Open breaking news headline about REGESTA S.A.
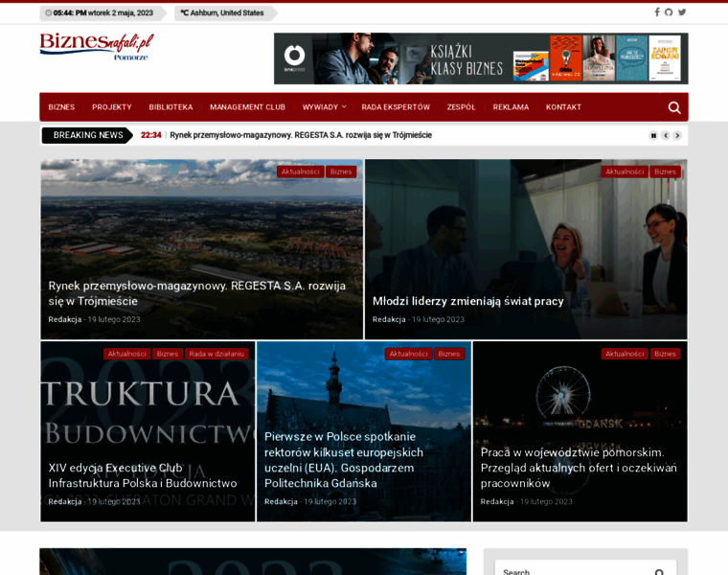 (x=301, y=135)
